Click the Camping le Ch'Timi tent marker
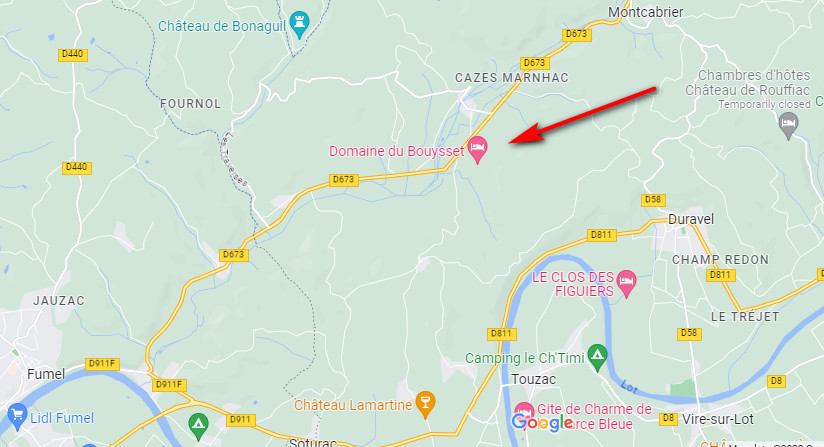824x447 pixels. (598, 357)
